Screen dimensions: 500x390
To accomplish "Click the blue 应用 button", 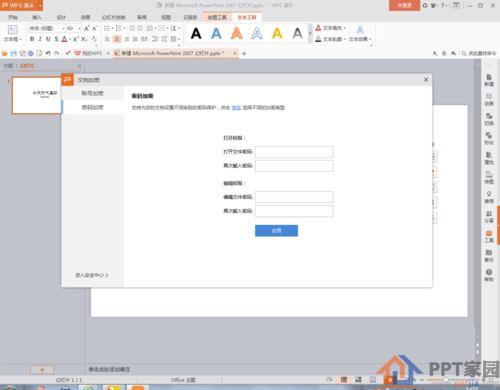I will click(x=276, y=231).
